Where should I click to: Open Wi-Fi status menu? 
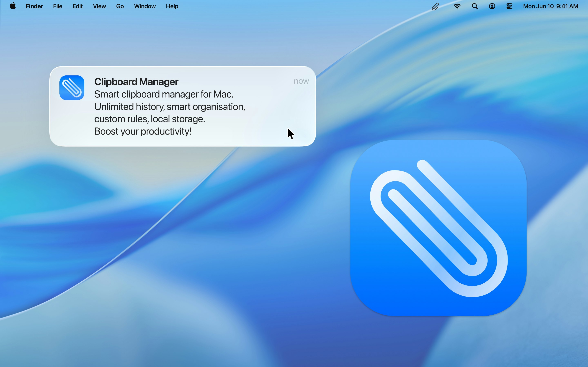coord(457,6)
